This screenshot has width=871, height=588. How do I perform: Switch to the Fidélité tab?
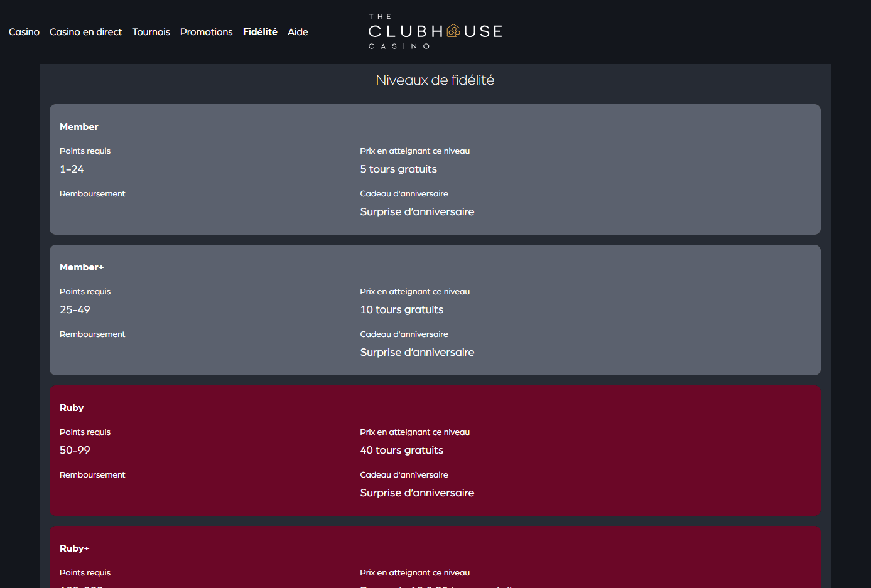click(x=260, y=32)
